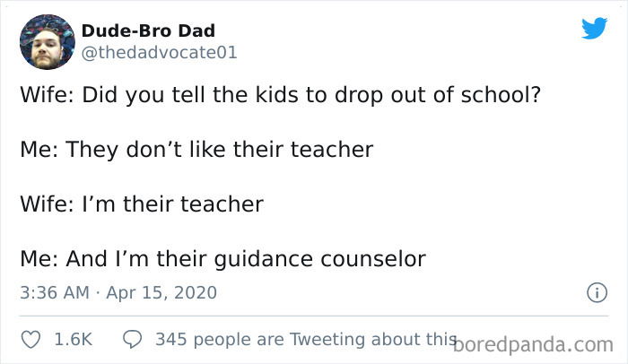Visit the Dude-Bro Dad display name
The image size is (628, 364).
148,30
